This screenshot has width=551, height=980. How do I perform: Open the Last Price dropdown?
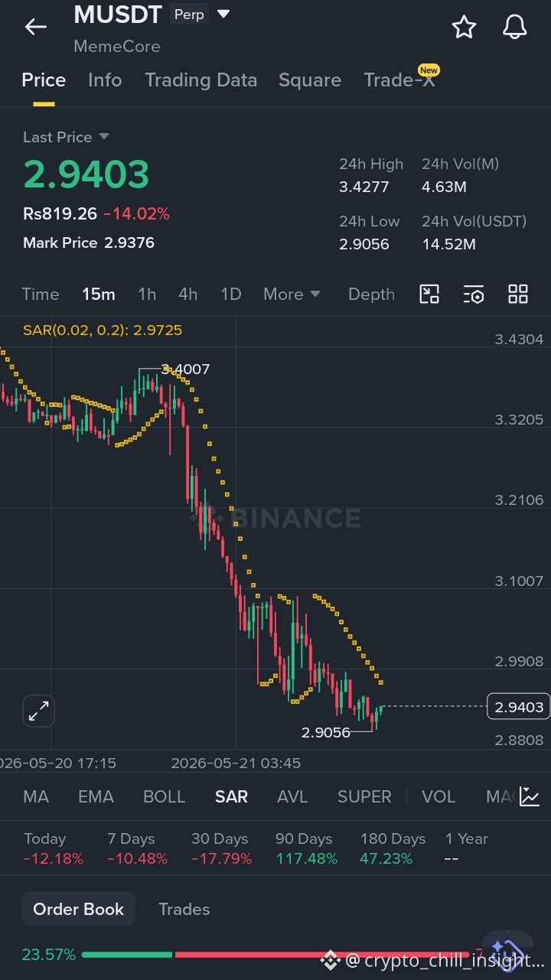coord(66,137)
